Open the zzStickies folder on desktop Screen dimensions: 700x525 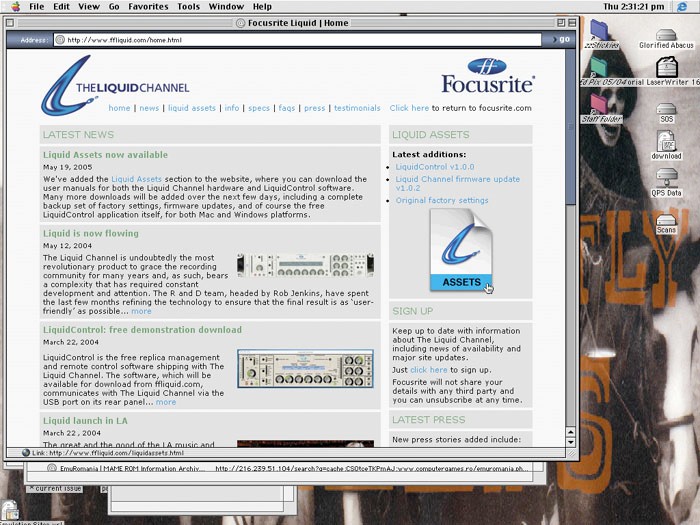tap(600, 33)
